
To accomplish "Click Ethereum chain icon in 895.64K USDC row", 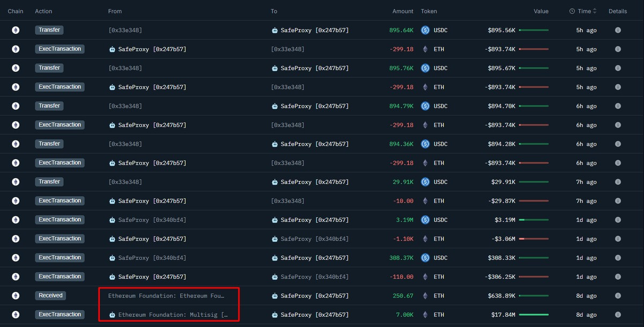I will click(x=16, y=30).
